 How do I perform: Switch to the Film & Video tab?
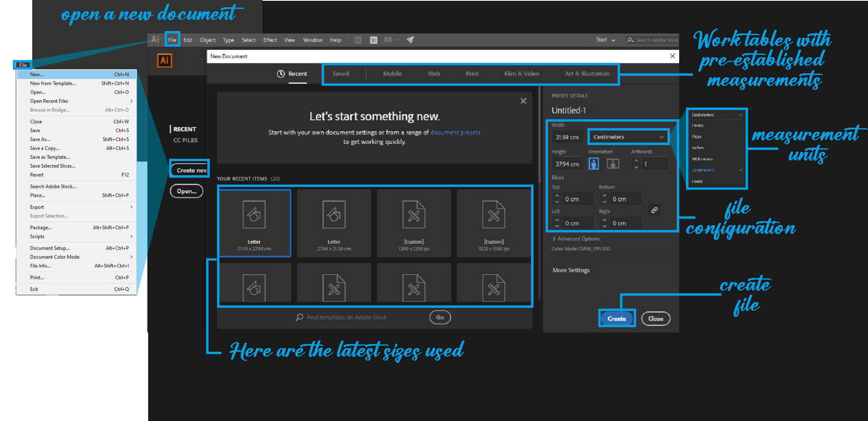click(x=521, y=74)
